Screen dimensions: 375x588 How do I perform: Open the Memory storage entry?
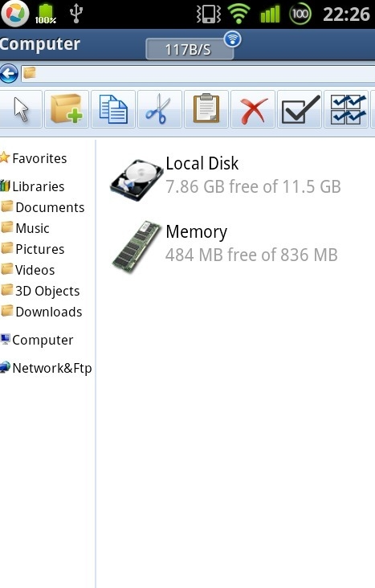(224, 244)
